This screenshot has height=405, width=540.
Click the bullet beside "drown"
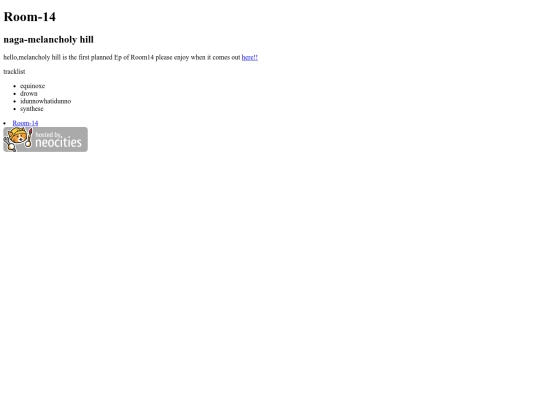[x=14, y=94]
